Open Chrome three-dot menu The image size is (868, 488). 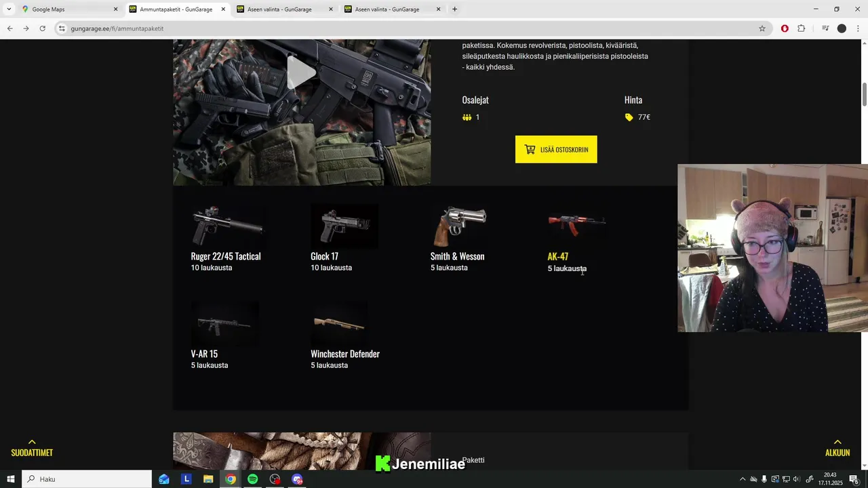pos(858,28)
